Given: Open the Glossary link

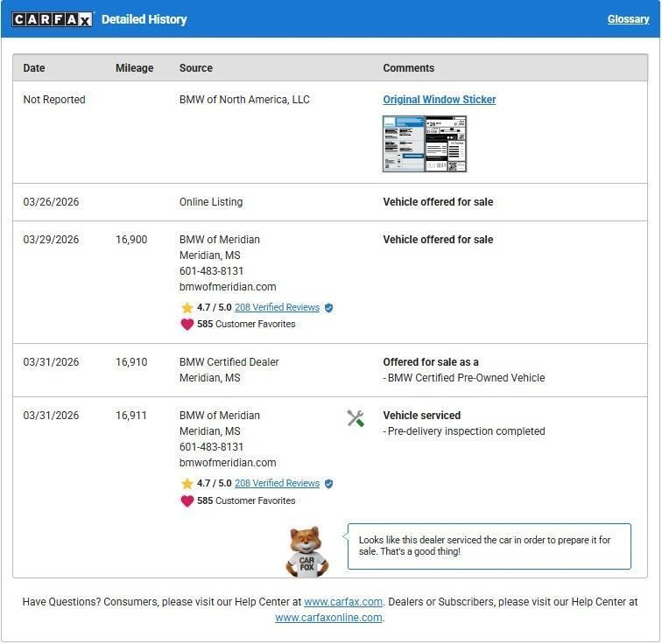Looking at the screenshot, I should [x=628, y=19].
